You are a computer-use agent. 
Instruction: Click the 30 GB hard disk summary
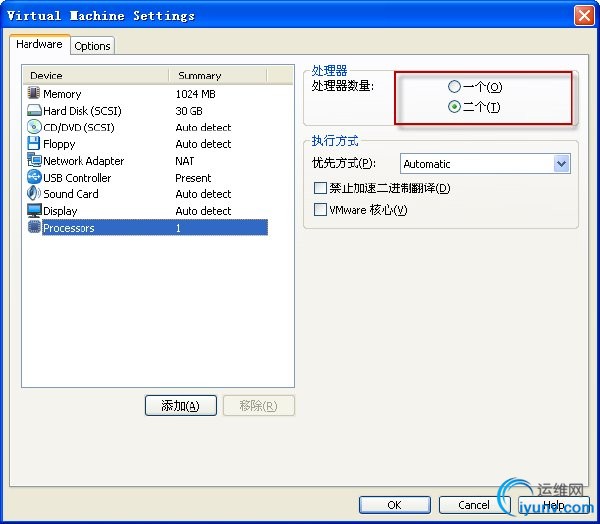(x=189, y=111)
